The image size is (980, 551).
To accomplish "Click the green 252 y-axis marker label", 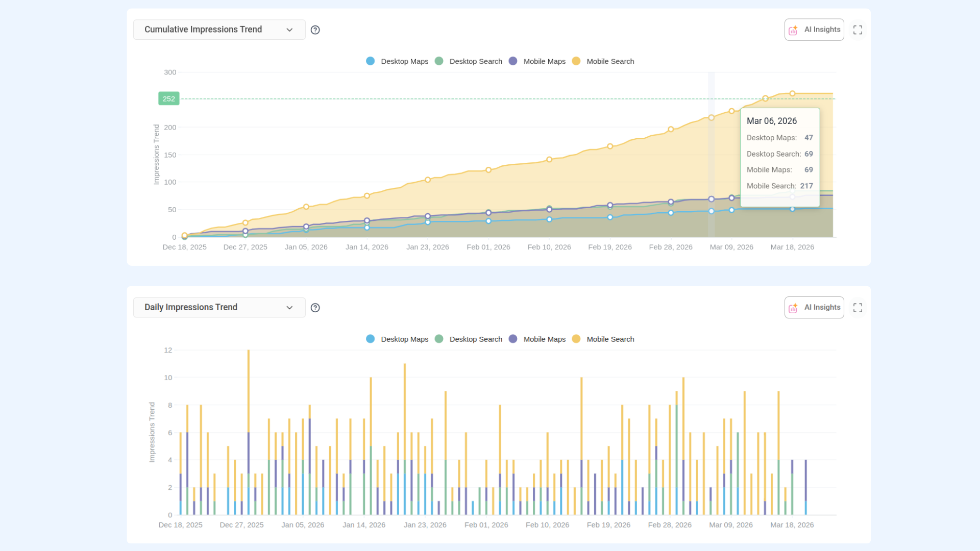I will click(x=168, y=99).
